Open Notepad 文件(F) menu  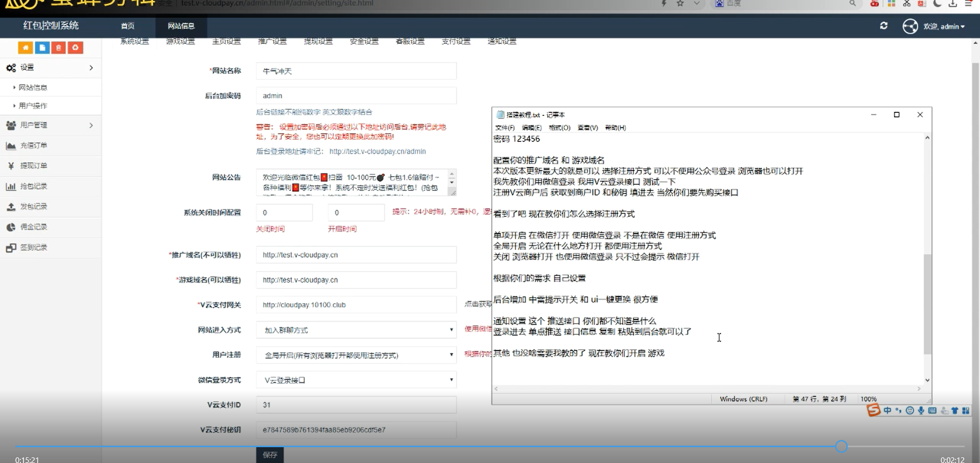pos(505,128)
